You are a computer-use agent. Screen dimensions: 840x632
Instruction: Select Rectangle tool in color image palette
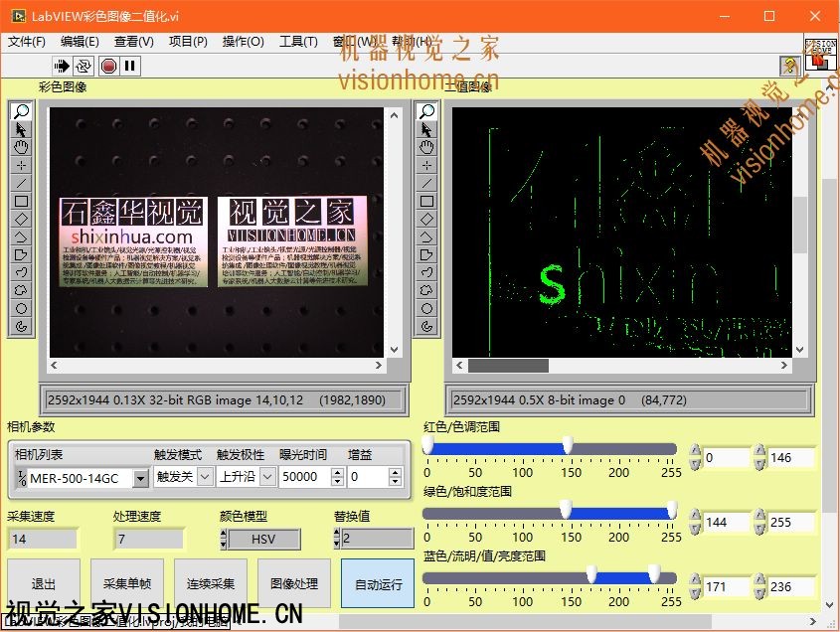[x=21, y=201]
